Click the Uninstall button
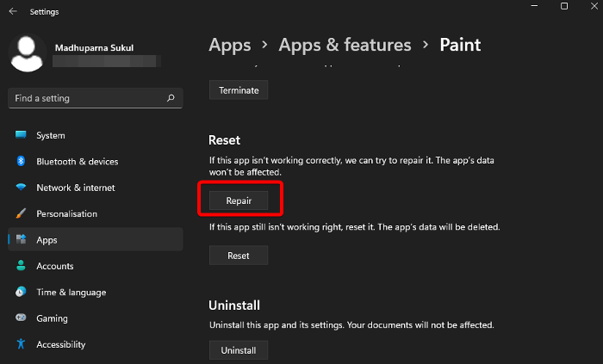This screenshot has width=603, height=364. point(239,350)
